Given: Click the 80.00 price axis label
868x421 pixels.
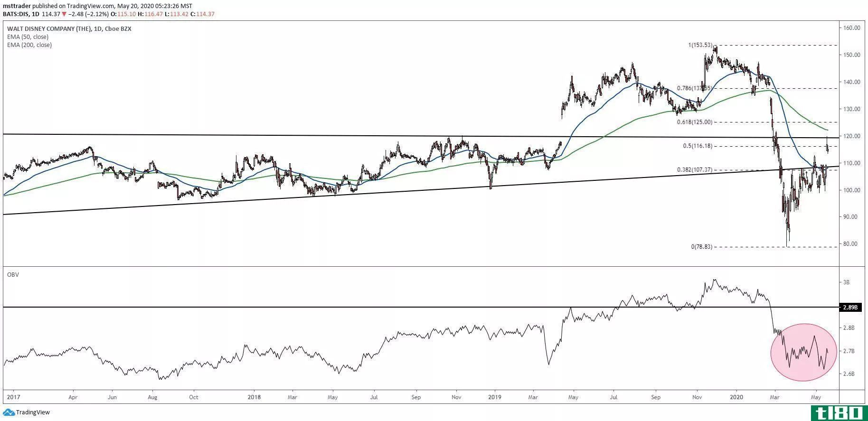Looking at the screenshot, I should (x=851, y=244).
